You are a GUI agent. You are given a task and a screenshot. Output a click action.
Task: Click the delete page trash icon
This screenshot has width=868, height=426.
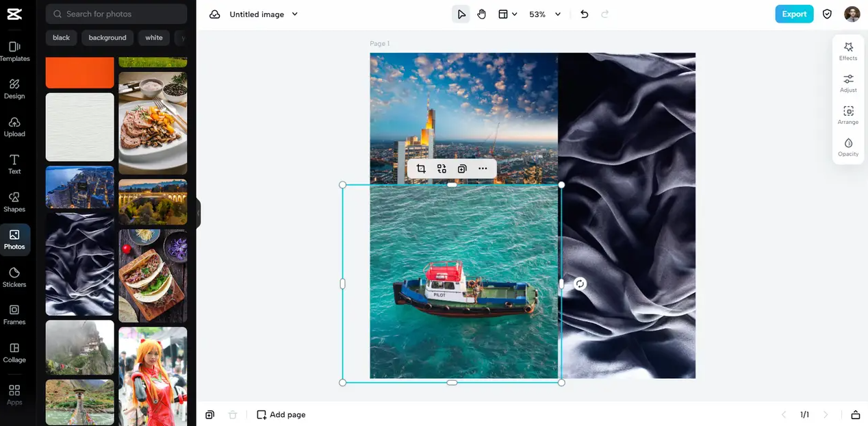[233, 414]
